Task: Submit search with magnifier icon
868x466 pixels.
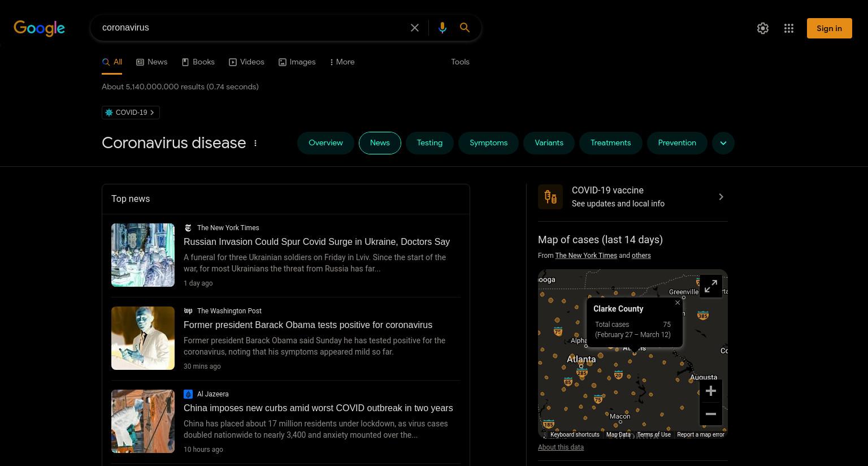Action: 465,28
